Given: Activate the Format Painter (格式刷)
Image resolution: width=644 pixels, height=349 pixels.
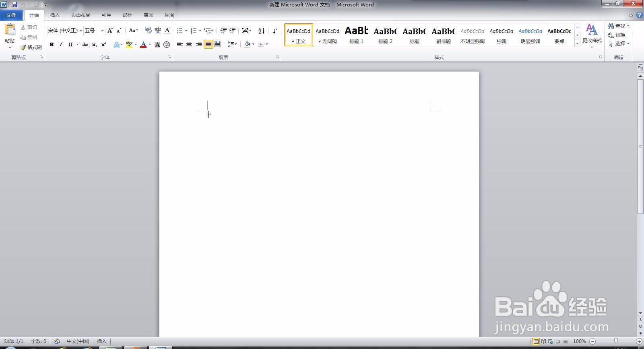Looking at the screenshot, I should 31,47.
